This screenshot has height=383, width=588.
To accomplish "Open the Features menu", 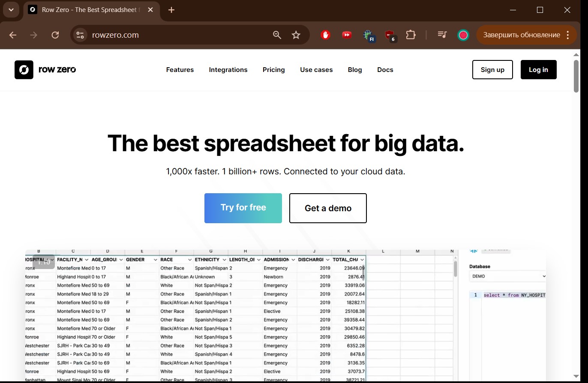I will point(180,70).
